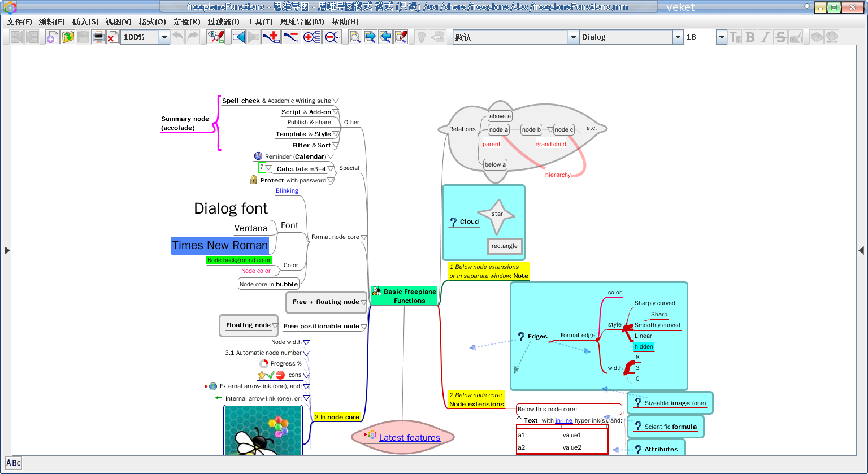
Task: Create a new mind map
Action: (x=52, y=37)
